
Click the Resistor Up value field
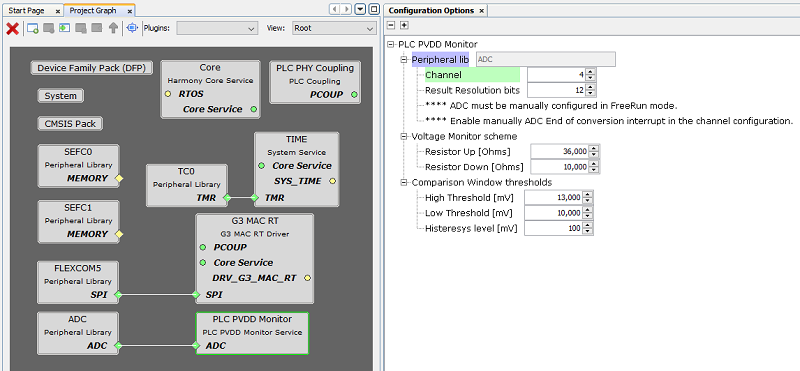point(560,152)
